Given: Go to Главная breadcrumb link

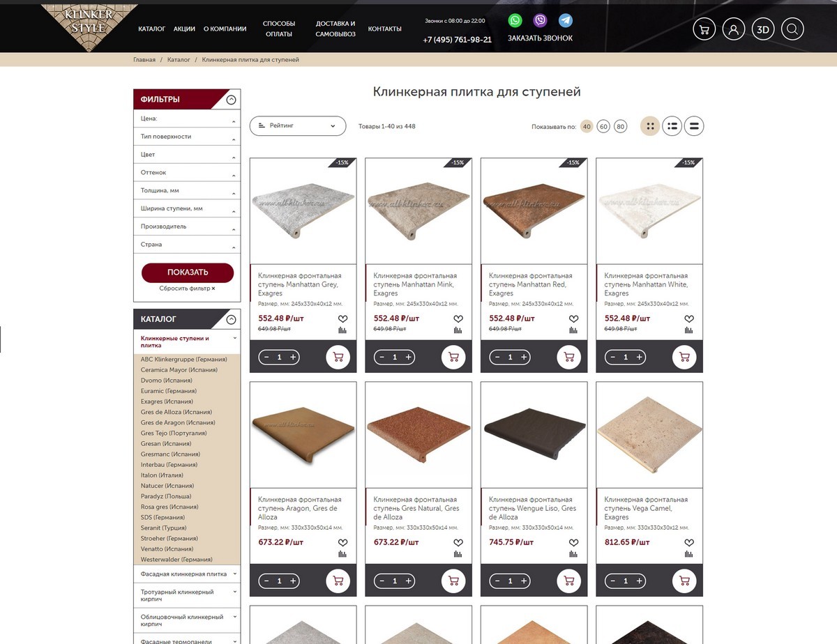Looking at the screenshot, I should pos(144,60).
